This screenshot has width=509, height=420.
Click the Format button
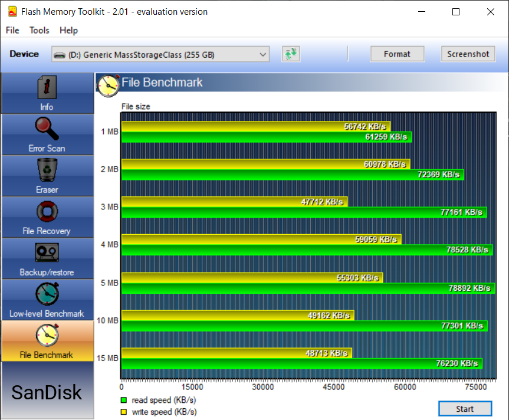398,54
